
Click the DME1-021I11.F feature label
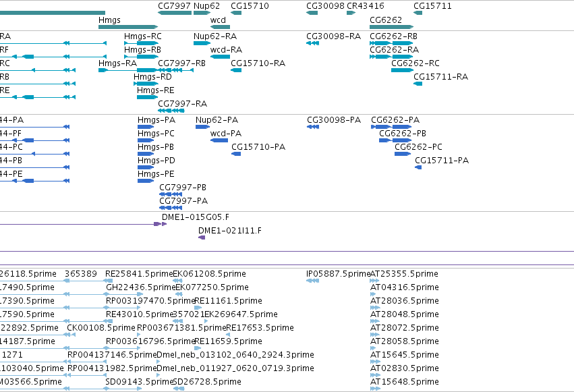pyautogui.click(x=230, y=231)
